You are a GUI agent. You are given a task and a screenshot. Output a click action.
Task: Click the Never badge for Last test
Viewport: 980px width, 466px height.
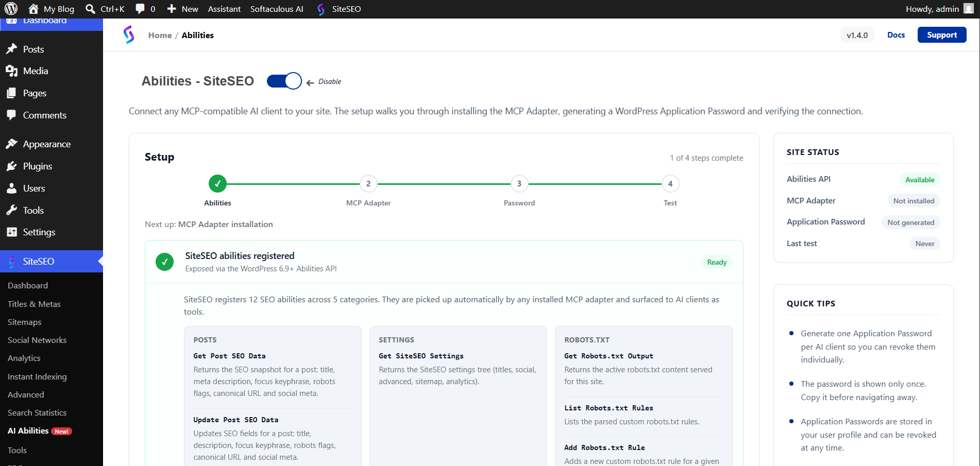[x=925, y=244]
